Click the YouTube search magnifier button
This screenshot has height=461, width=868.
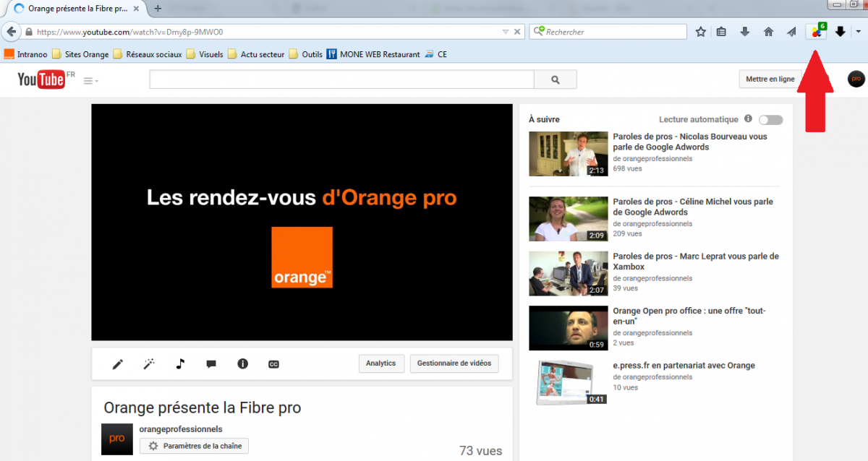pyautogui.click(x=555, y=79)
